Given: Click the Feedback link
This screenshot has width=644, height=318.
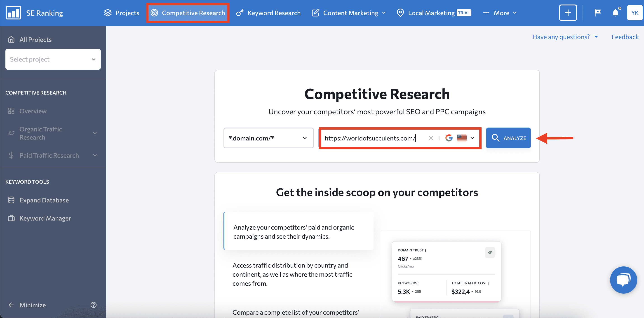Looking at the screenshot, I should tap(625, 37).
